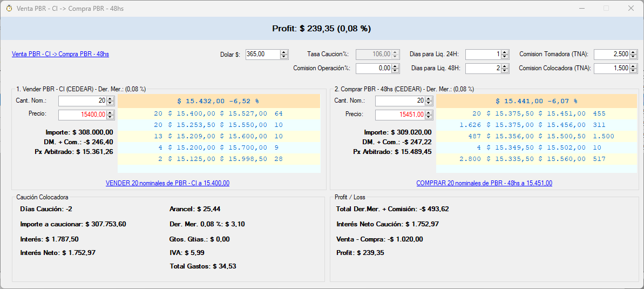
Task: Select order row '2 $ 15.125,00 $ 15.998,50 28'
Action: click(x=219, y=159)
